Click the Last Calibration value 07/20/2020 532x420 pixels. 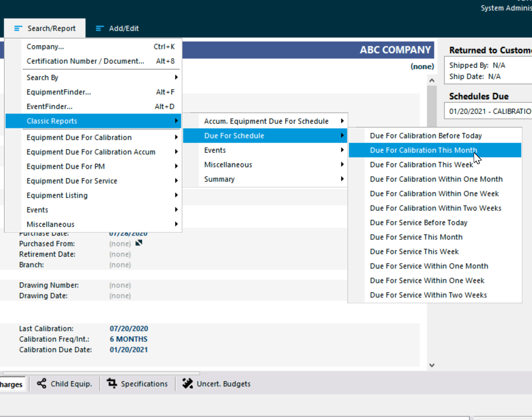(x=129, y=329)
